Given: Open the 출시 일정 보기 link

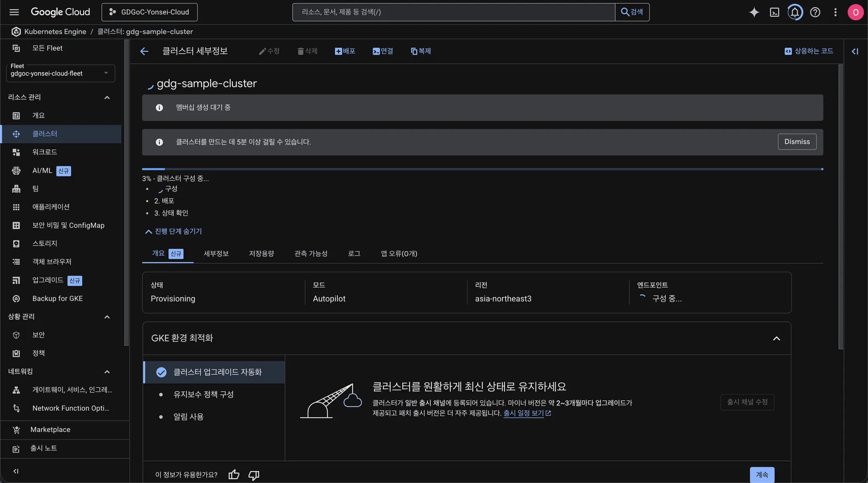Looking at the screenshot, I should [x=523, y=413].
